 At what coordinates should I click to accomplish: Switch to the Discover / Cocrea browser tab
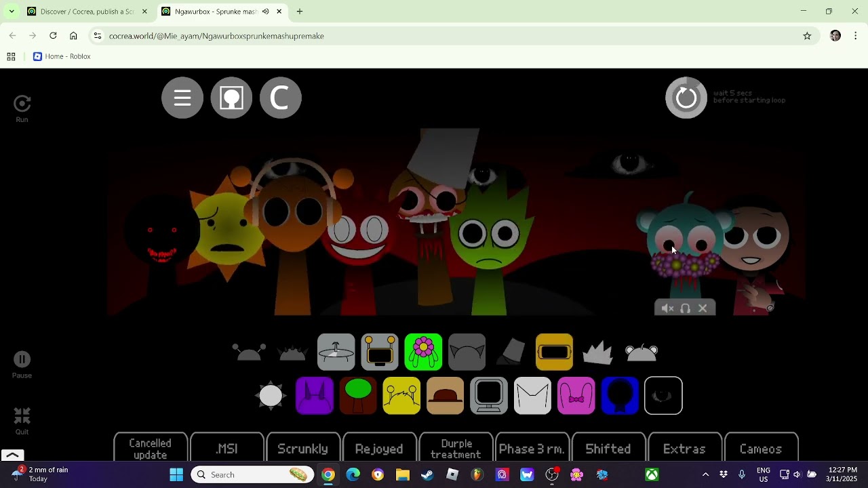point(88,12)
